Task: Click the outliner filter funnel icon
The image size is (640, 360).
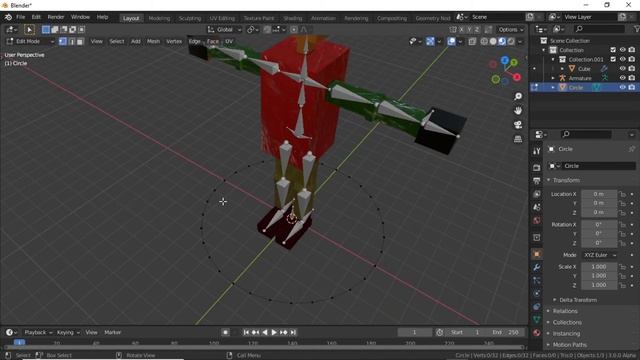Action: click(636, 29)
